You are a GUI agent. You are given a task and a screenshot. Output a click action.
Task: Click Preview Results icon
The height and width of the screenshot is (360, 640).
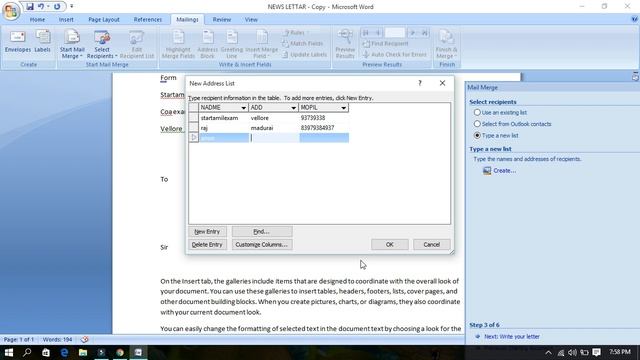[345, 44]
